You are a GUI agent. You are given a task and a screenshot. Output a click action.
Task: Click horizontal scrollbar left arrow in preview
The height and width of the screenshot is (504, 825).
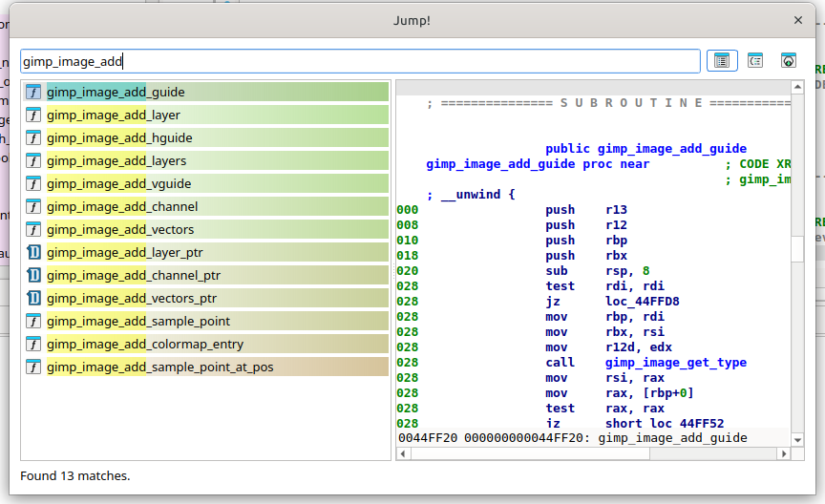[403, 453]
